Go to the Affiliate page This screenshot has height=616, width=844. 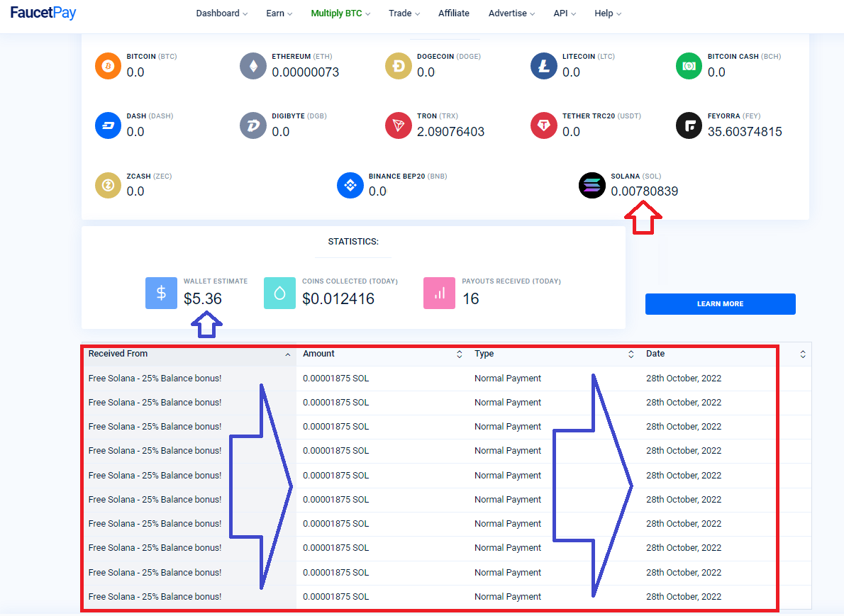tap(454, 13)
